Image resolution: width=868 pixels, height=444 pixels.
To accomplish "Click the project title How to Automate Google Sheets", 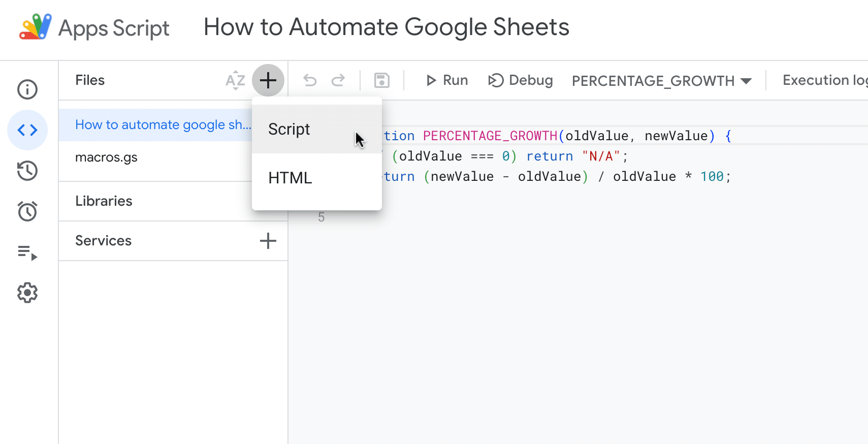I will point(387,27).
